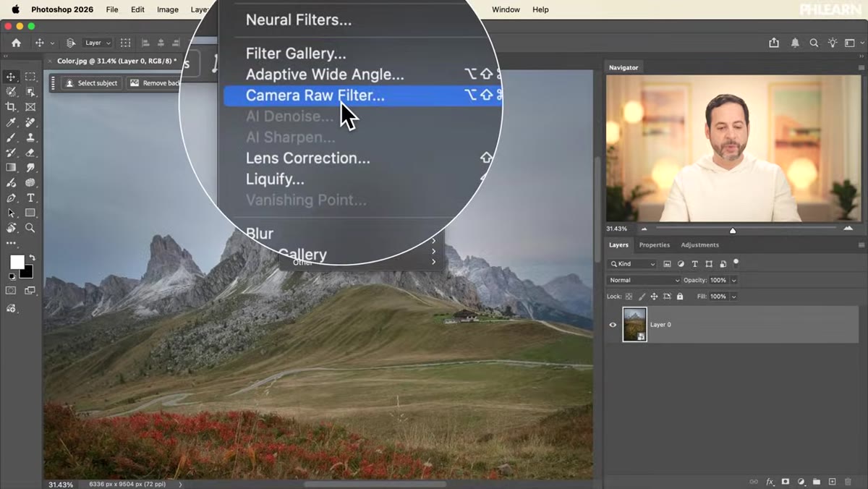The width and height of the screenshot is (868, 489).
Task: Open the Normal blend mode dropdown
Action: pyautogui.click(x=644, y=280)
